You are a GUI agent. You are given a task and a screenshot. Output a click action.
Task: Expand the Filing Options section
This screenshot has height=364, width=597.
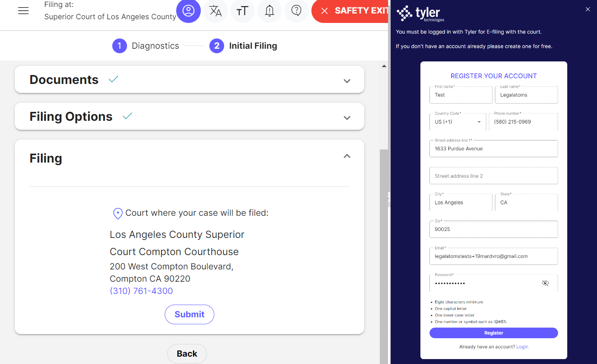click(347, 118)
